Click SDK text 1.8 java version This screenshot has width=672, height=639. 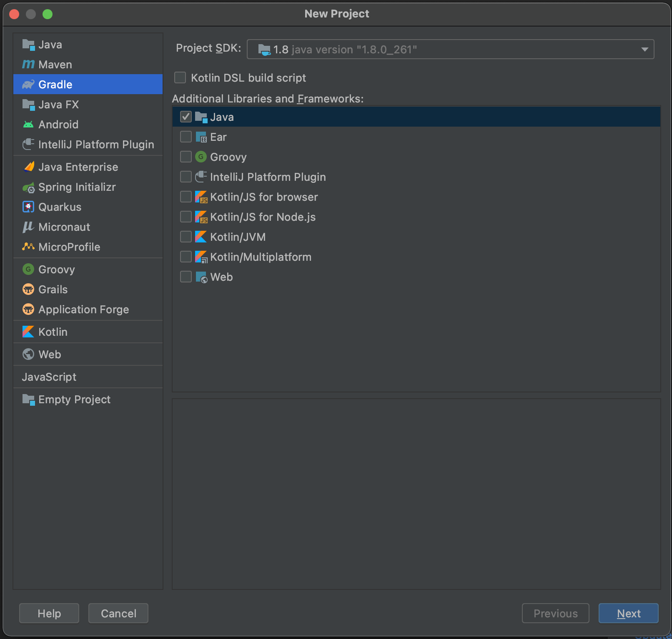click(345, 50)
